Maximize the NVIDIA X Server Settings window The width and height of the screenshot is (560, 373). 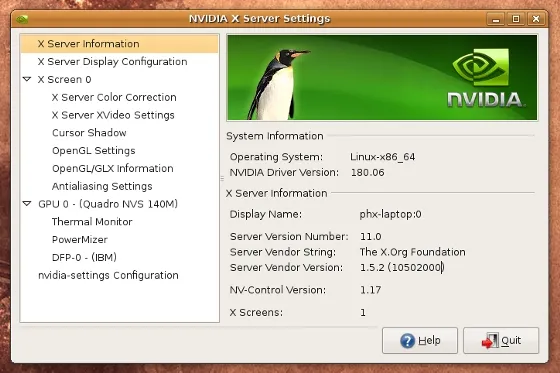pyautogui.click(x=516, y=19)
